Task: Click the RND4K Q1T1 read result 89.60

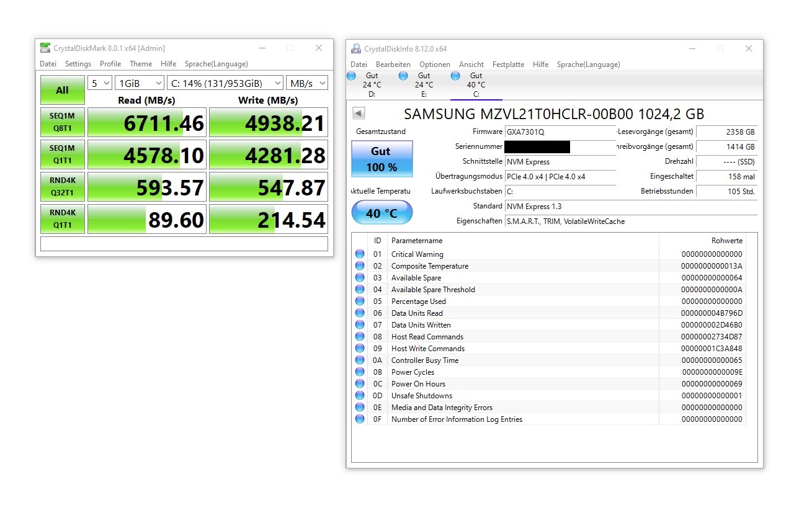Action: point(146,220)
